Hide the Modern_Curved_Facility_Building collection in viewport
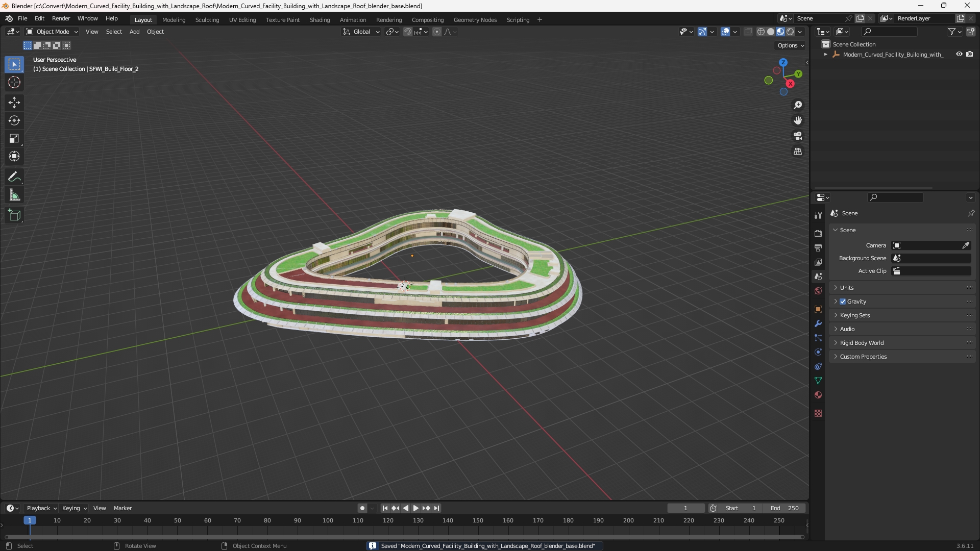 959,54
